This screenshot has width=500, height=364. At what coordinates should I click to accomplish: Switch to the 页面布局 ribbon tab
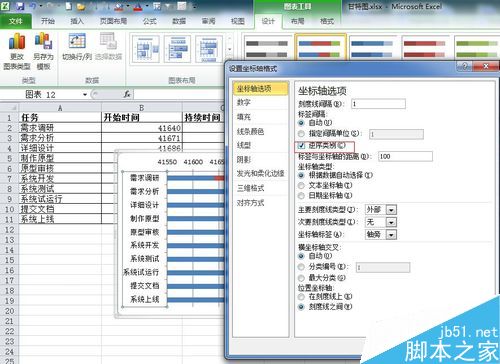point(113,21)
